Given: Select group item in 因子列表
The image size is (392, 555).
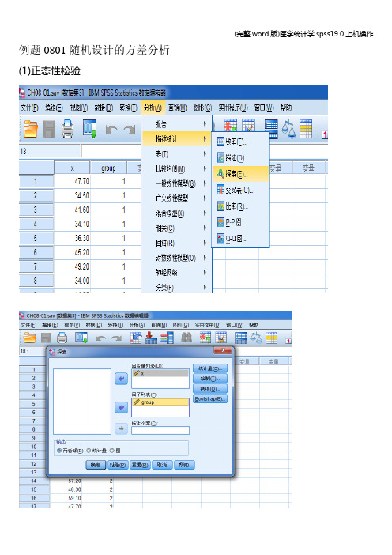Looking at the screenshot, I should coord(160,402).
